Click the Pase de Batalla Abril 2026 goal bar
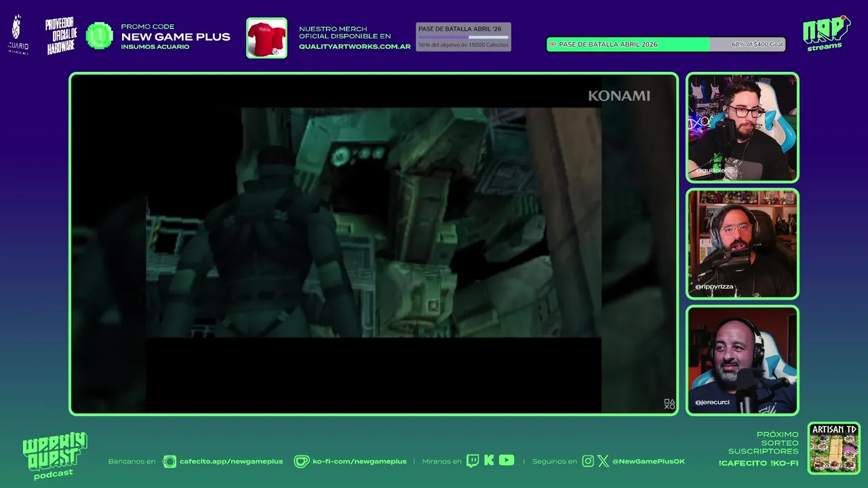Viewport: 868px width, 488px height. point(666,44)
